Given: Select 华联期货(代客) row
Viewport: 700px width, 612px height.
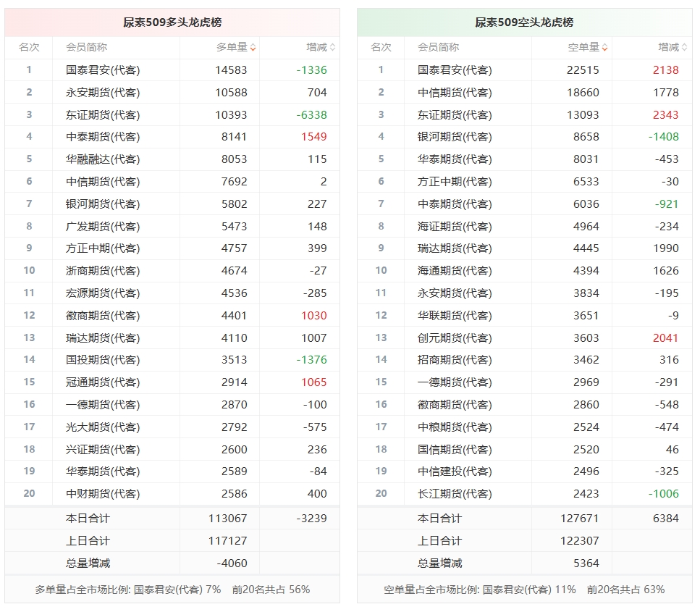Looking at the screenshot, I should (525, 315).
